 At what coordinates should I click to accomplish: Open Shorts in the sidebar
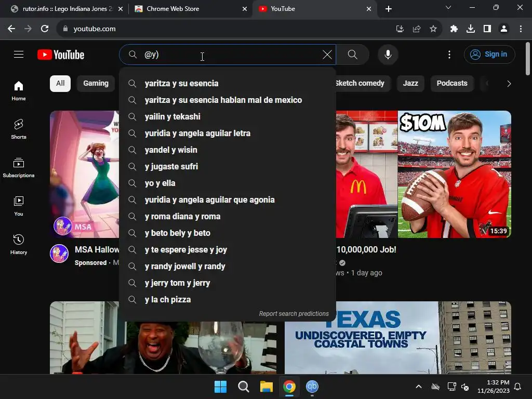(19, 129)
